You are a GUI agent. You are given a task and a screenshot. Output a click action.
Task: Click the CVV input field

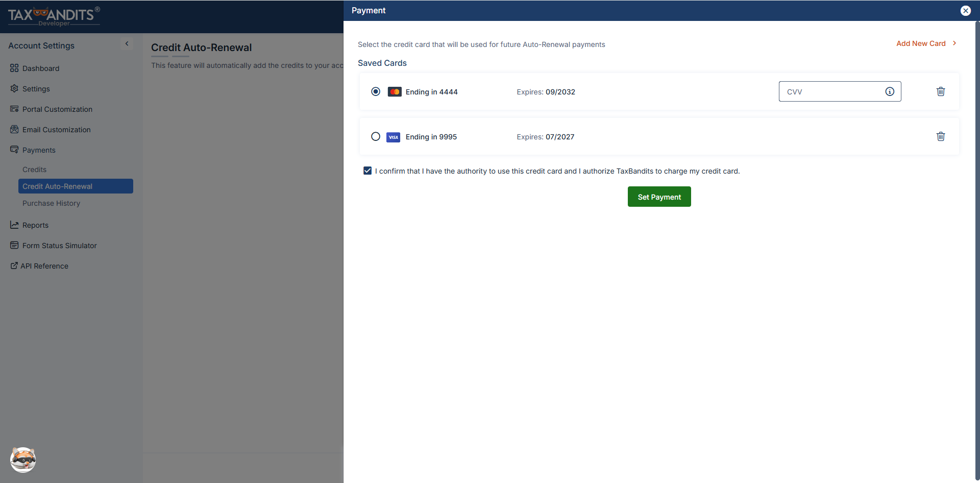pos(840,91)
